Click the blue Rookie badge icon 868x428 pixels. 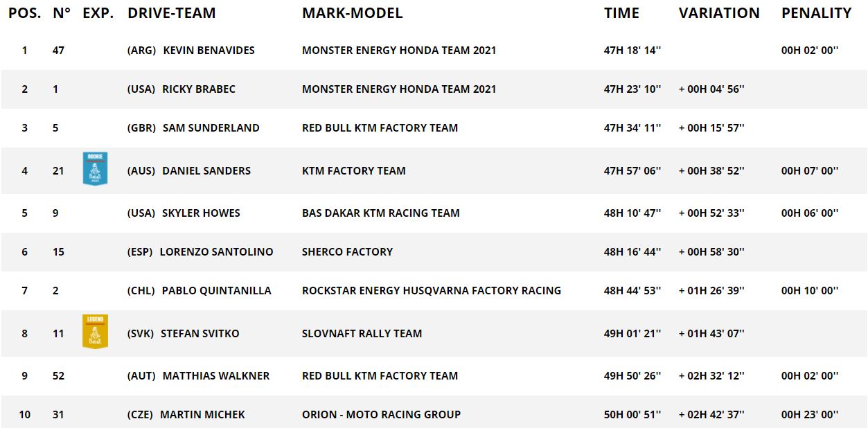tap(95, 168)
